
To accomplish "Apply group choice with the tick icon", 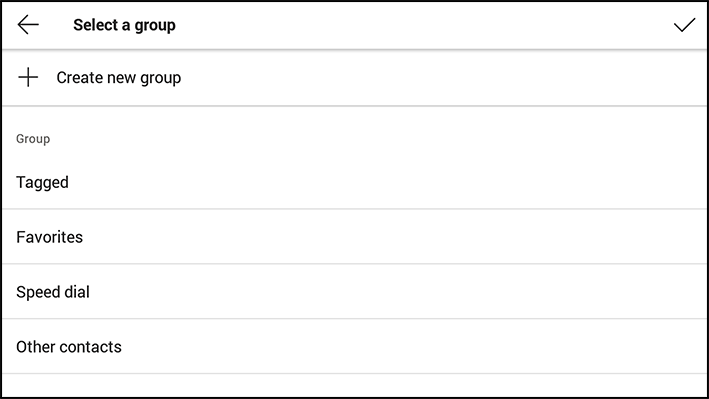I will point(684,25).
